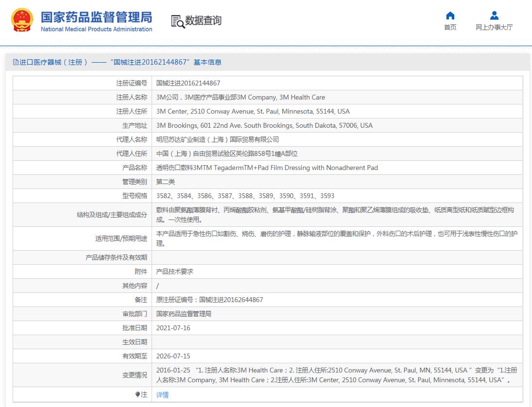Go to 首页 link text
The image size is (532, 407).
pyautogui.click(x=450, y=27)
